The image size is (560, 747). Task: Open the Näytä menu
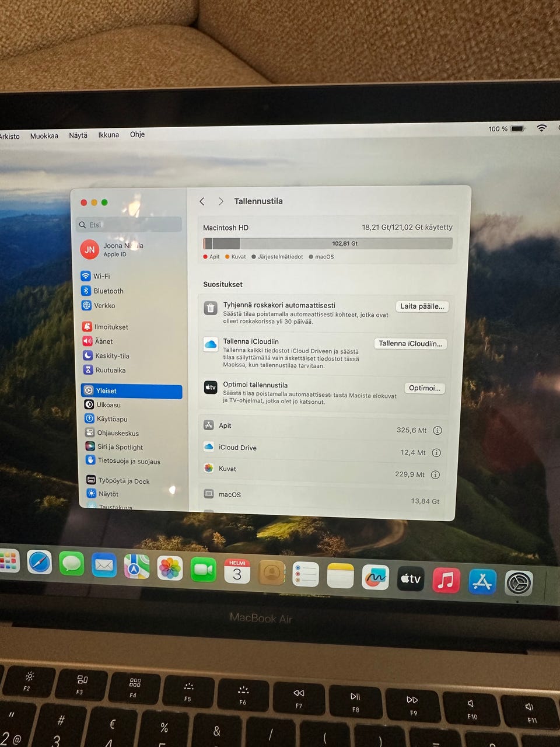click(x=78, y=135)
